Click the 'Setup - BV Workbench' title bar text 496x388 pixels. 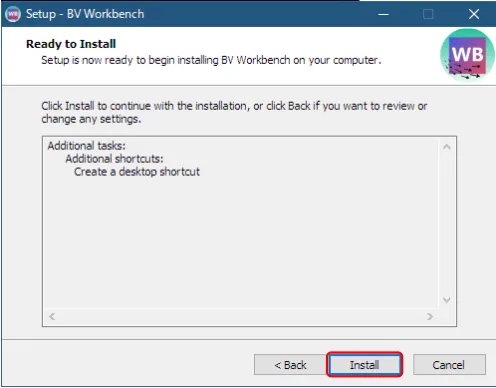[x=85, y=14]
